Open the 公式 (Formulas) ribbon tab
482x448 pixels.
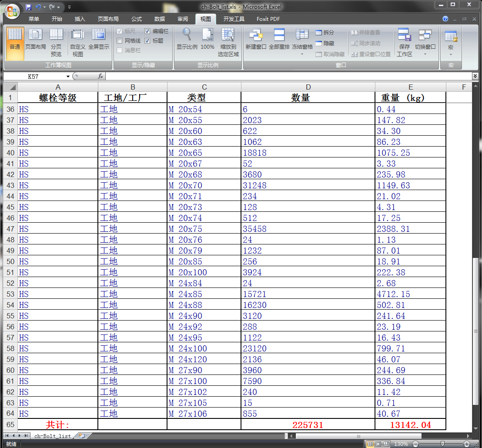(137, 19)
